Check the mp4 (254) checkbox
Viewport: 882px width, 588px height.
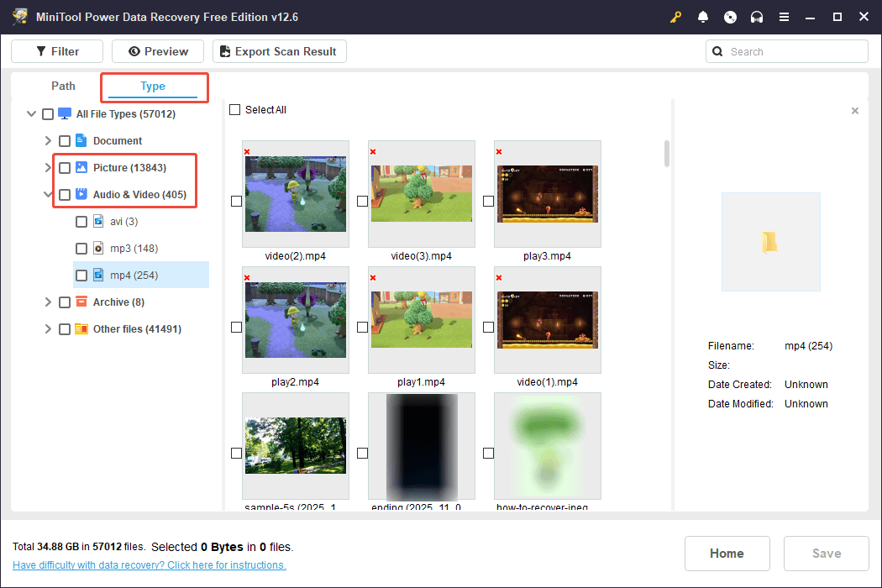click(x=81, y=275)
